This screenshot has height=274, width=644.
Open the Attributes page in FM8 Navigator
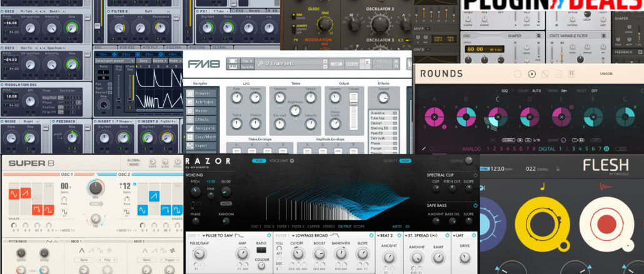[201, 102]
